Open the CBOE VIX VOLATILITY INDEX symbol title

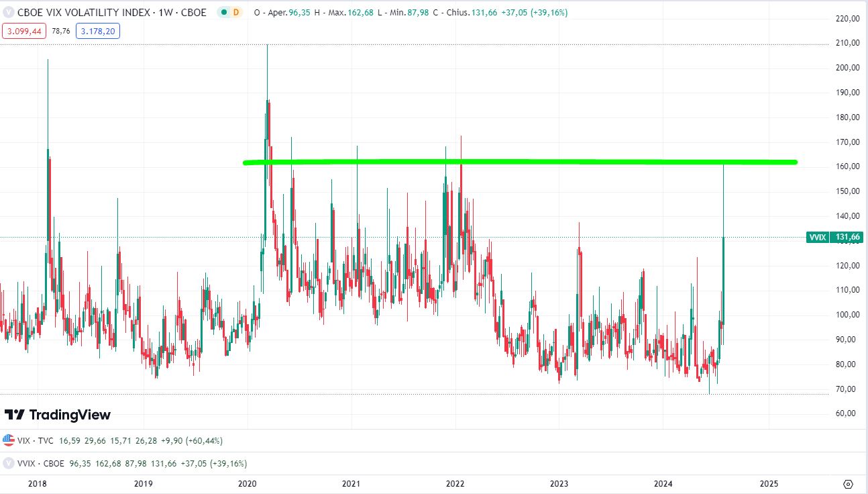click(112, 12)
